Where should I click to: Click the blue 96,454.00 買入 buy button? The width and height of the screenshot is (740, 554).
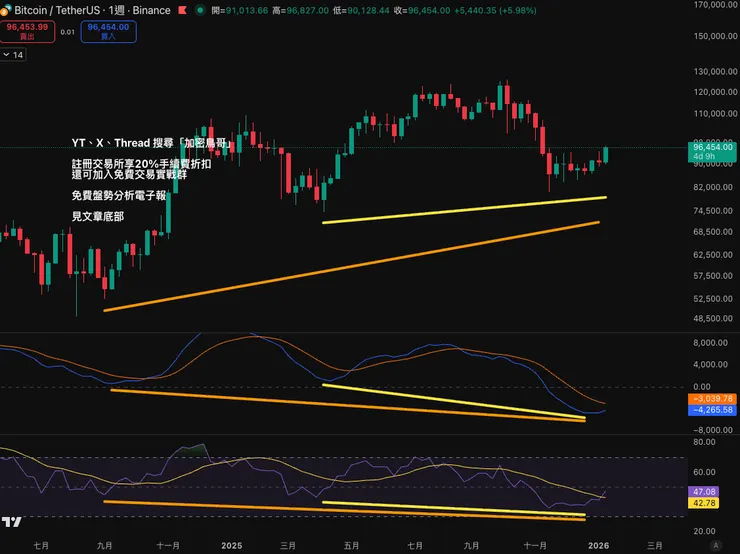(x=109, y=32)
